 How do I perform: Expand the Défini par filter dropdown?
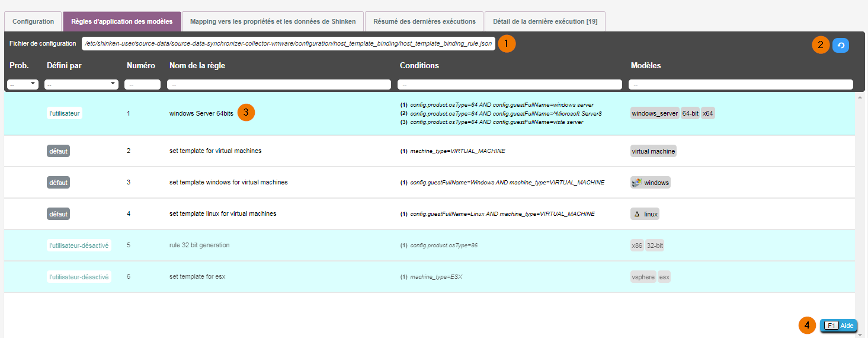(81, 85)
